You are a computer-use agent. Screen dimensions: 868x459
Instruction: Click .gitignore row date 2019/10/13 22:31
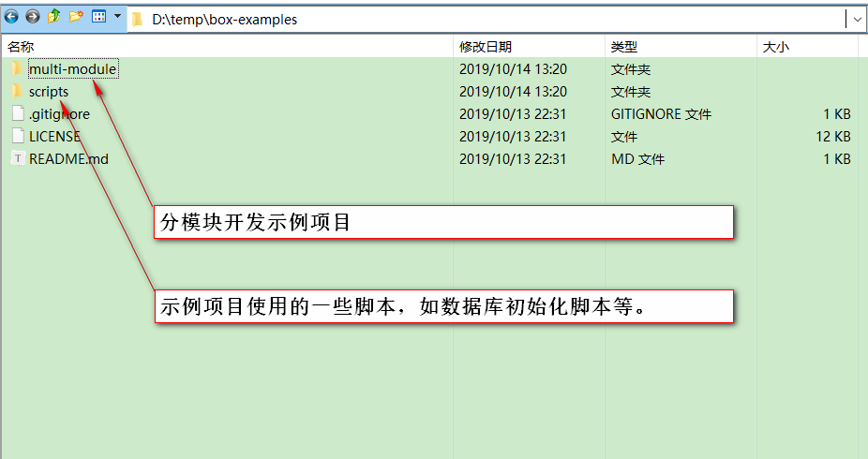tap(513, 114)
